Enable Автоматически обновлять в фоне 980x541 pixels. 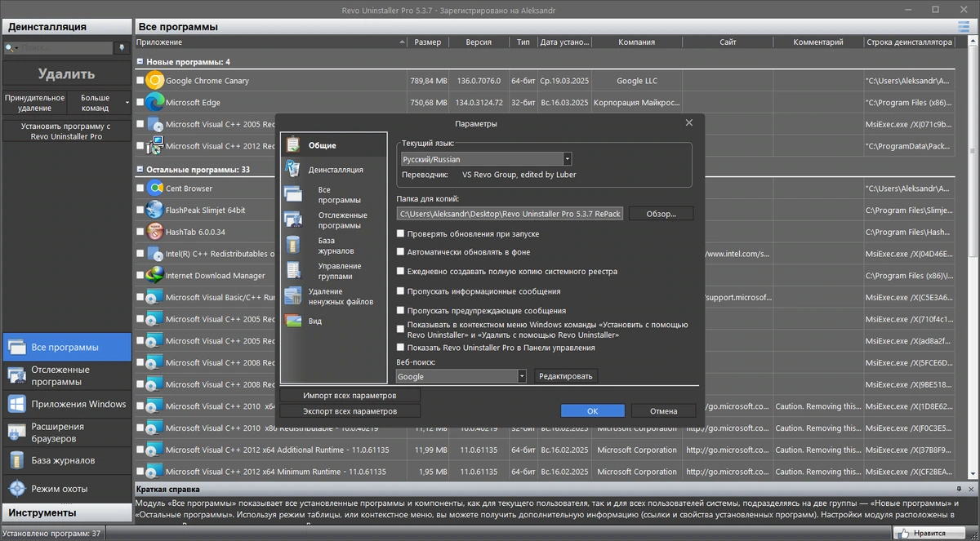coord(400,252)
